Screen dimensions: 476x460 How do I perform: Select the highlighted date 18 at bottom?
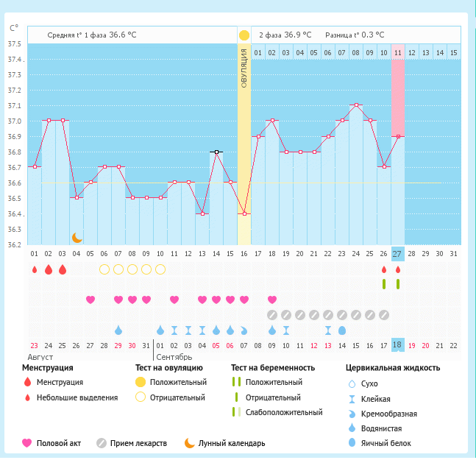click(398, 345)
